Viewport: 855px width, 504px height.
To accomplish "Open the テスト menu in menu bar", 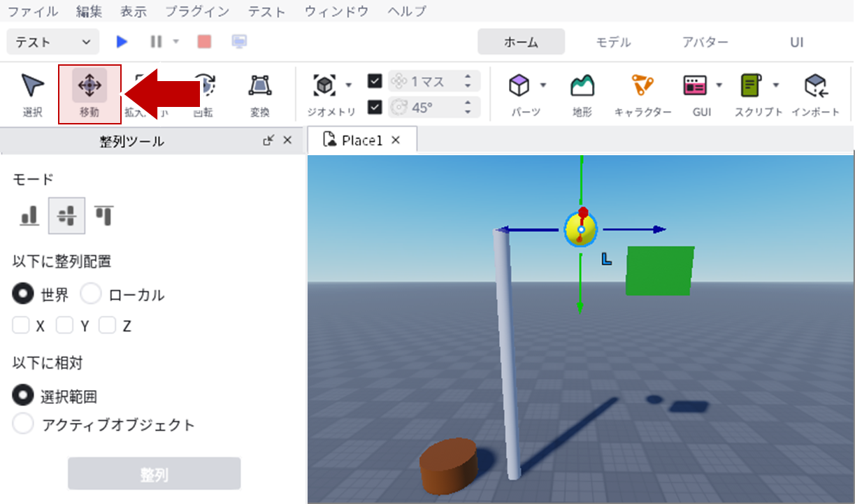I will pos(267,11).
